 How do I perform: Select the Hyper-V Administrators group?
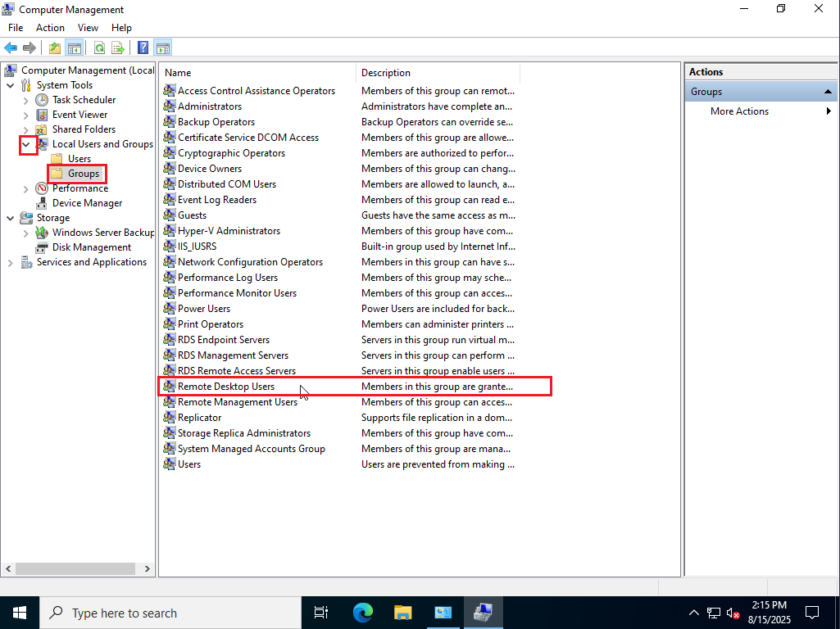coord(229,231)
